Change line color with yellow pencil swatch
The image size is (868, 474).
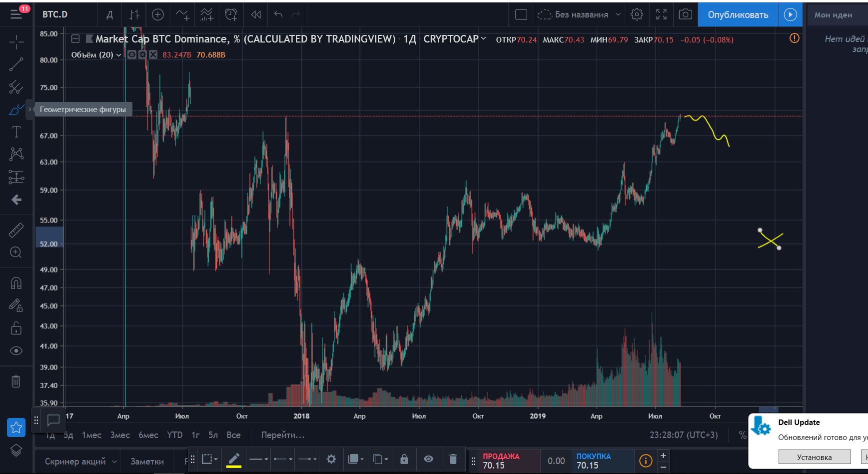pos(234,459)
